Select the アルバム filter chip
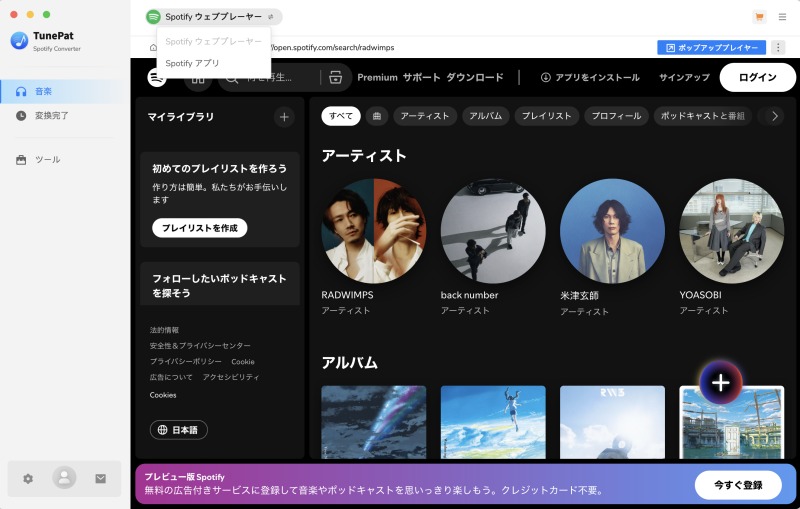The height and width of the screenshot is (509, 800). [x=485, y=116]
